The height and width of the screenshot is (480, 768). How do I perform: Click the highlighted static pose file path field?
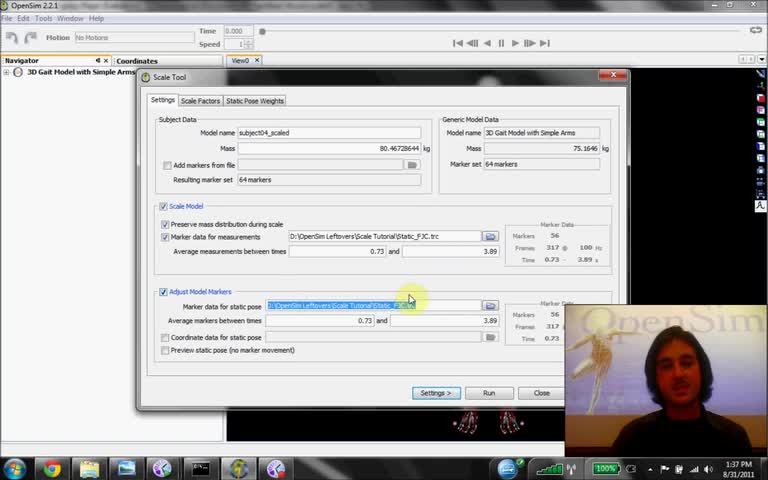tap(373, 306)
